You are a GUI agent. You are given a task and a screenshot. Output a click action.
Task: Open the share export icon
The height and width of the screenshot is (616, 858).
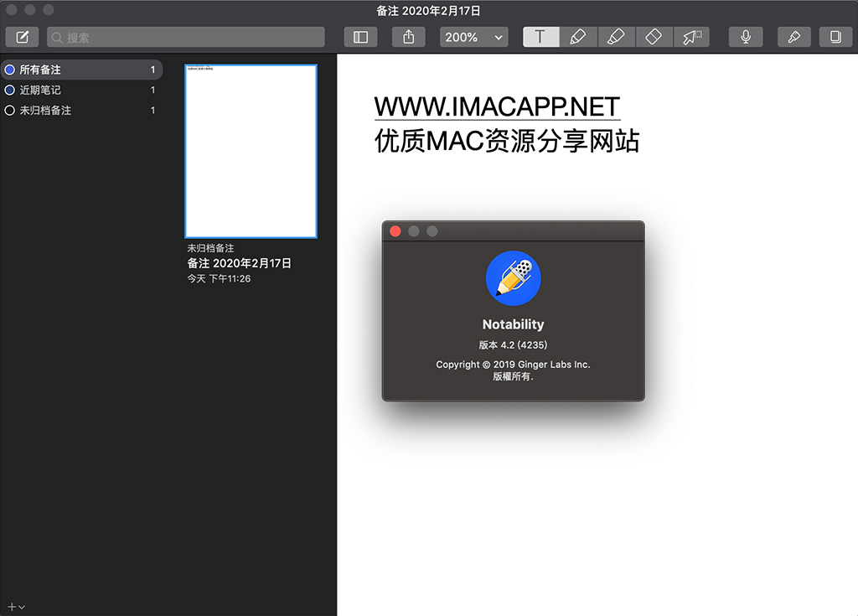pos(408,37)
